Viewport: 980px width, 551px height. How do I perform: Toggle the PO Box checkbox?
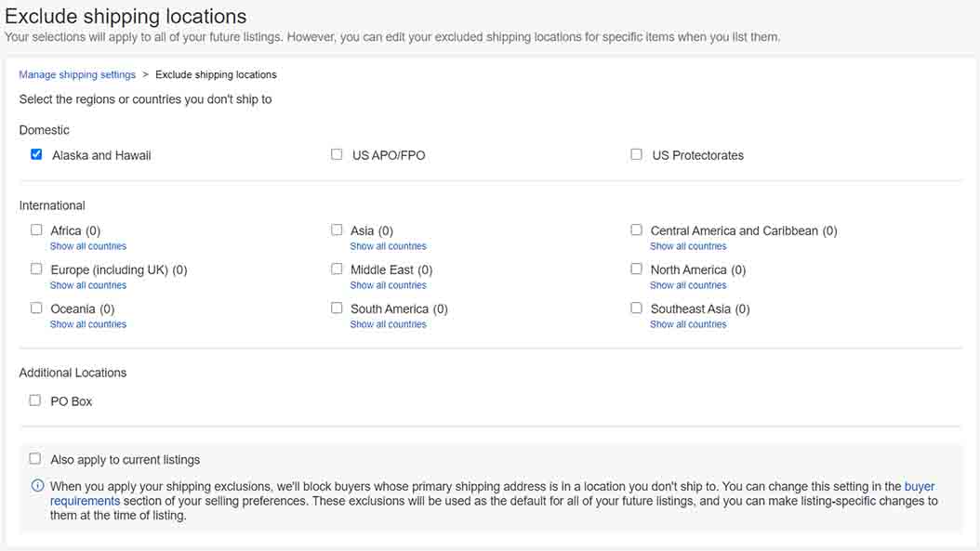tap(35, 400)
